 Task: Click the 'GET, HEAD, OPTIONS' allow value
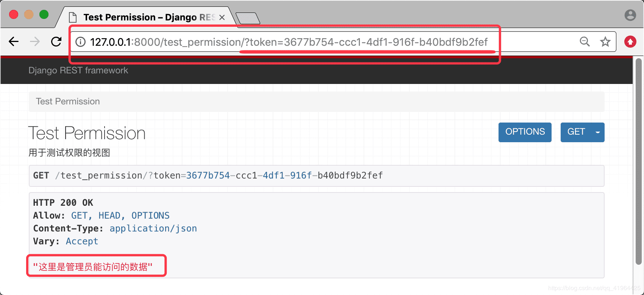pos(120,216)
